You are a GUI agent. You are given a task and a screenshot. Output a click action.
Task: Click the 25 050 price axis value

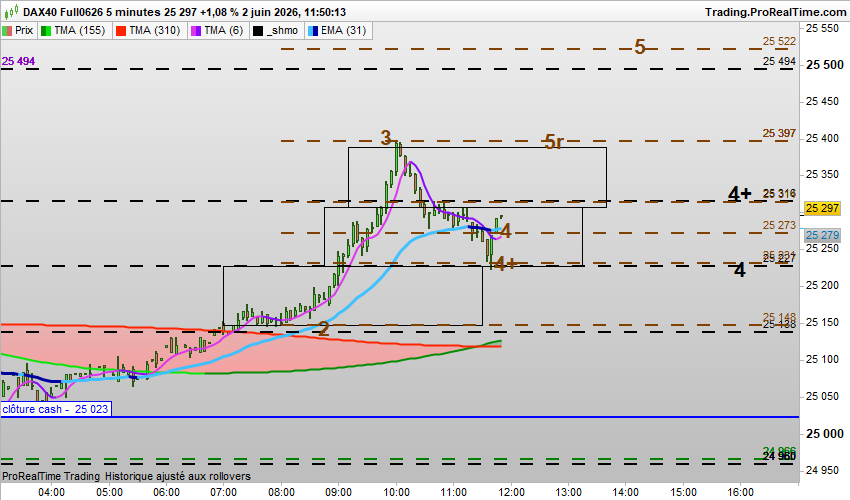(822, 396)
